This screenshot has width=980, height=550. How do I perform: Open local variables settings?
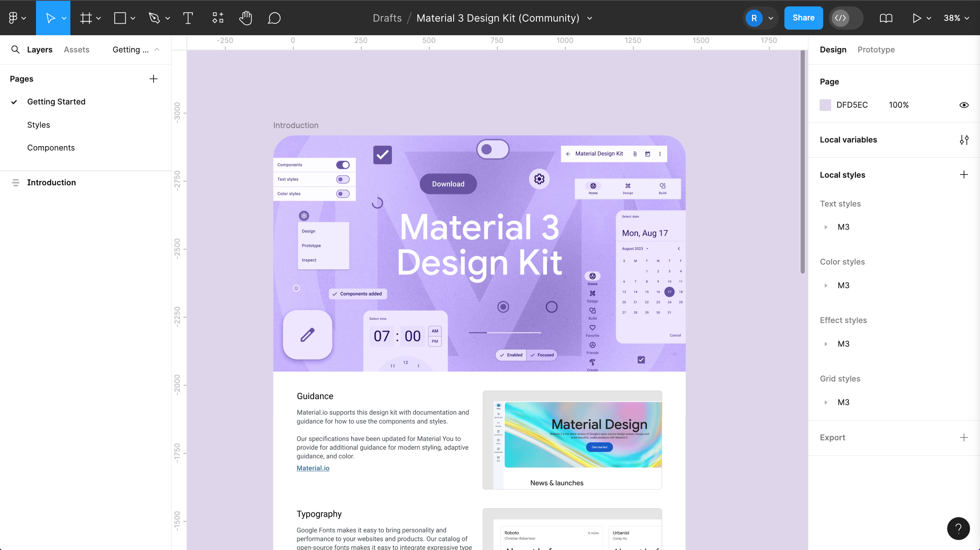(x=964, y=140)
